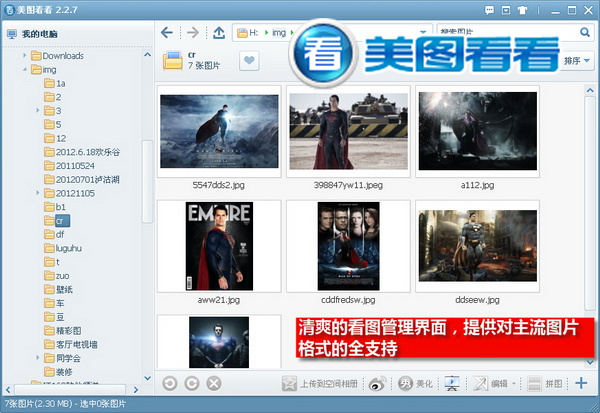The image size is (600, 413).
Task: Select thumbnail 5547dds2.jpg
Action: 219,131
